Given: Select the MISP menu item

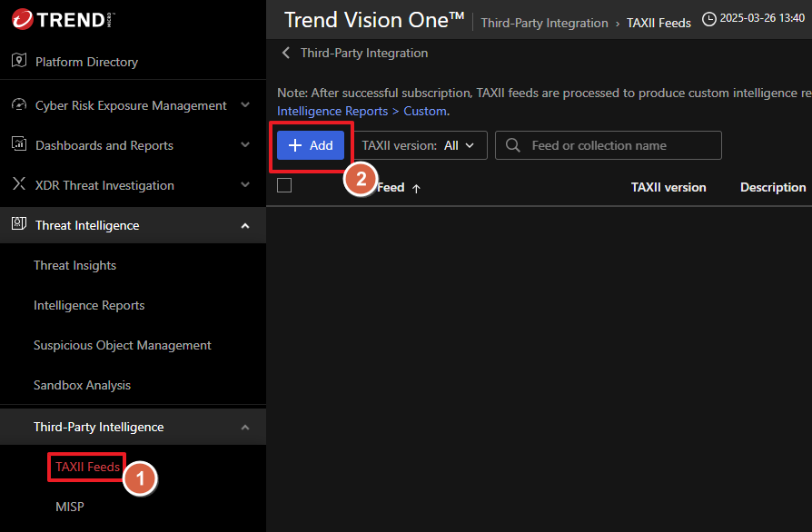Looking at the screenshot, I should click(69, 507).
